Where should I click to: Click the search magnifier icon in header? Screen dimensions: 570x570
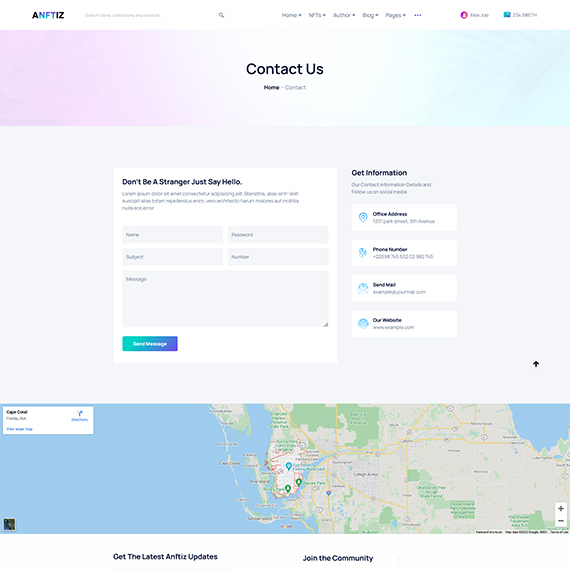(221, 15)
